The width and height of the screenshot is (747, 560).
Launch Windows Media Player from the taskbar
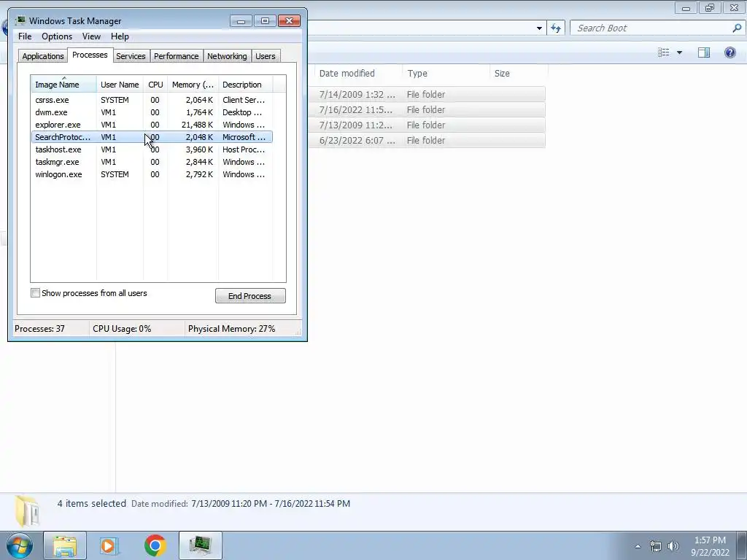109,545
